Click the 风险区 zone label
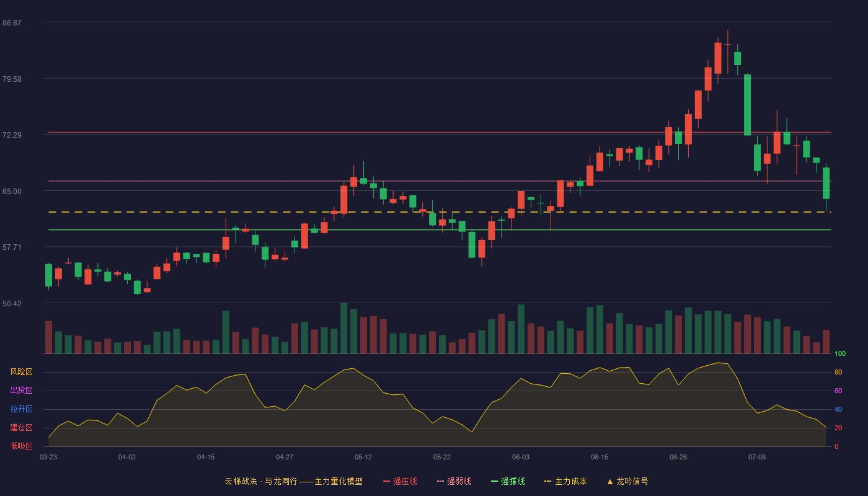The image size is (868, 496). (21, 372)
